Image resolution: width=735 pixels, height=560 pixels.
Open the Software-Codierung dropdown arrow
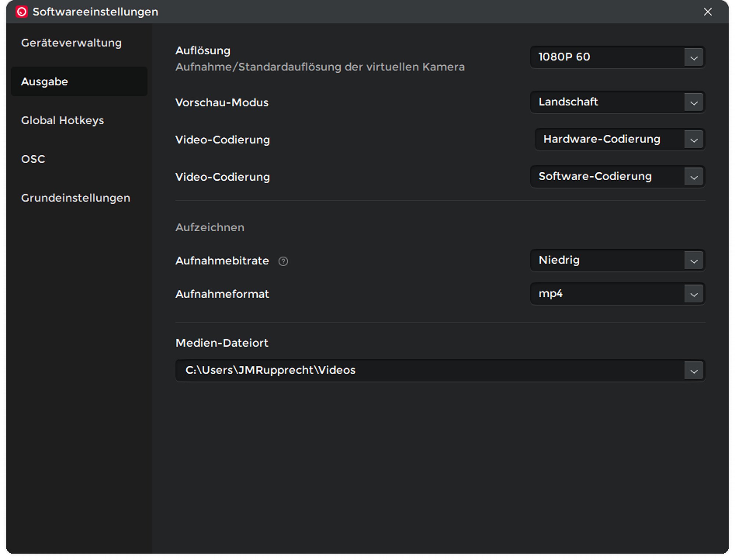[x=693, y=177]
